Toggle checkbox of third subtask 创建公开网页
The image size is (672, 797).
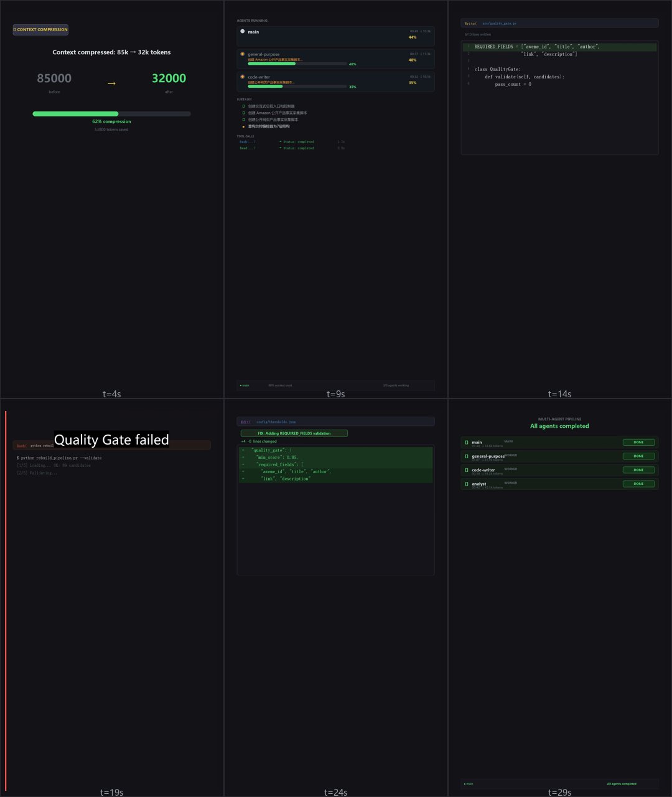pyautogui.click(x=243, y=120)
